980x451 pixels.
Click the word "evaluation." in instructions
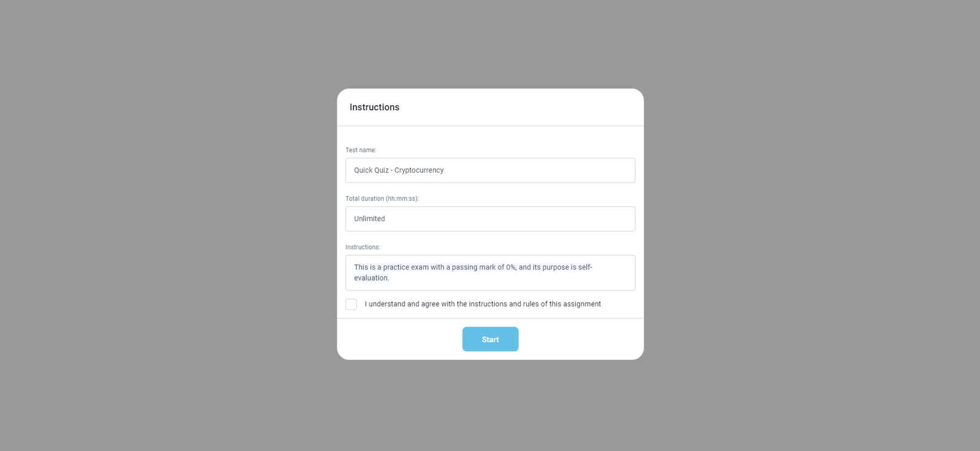pyautogui.click(x=371, y=278)
